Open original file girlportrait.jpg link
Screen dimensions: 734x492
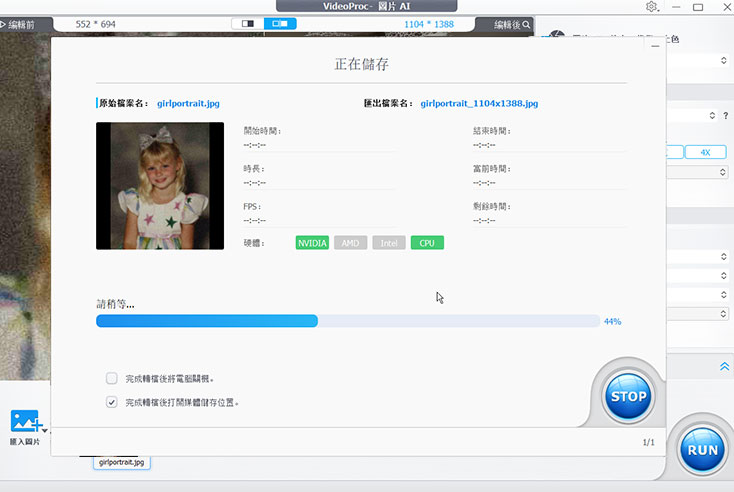point(188,103)
